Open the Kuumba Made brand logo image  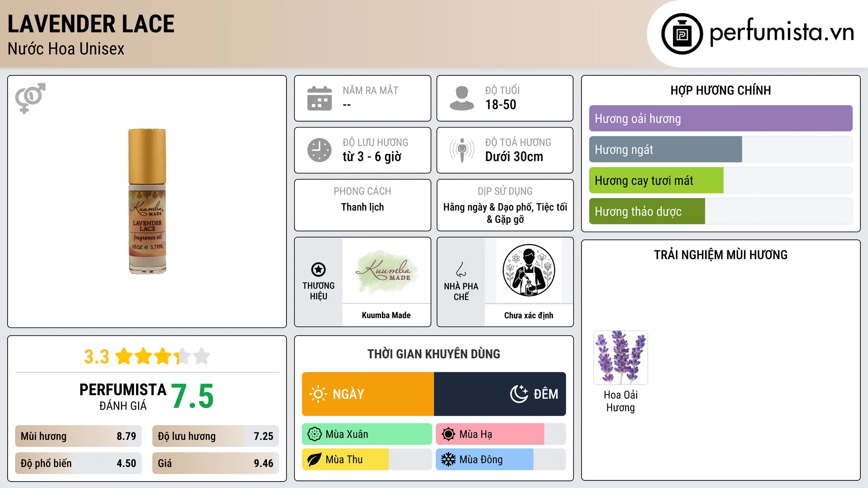point(386,271)
